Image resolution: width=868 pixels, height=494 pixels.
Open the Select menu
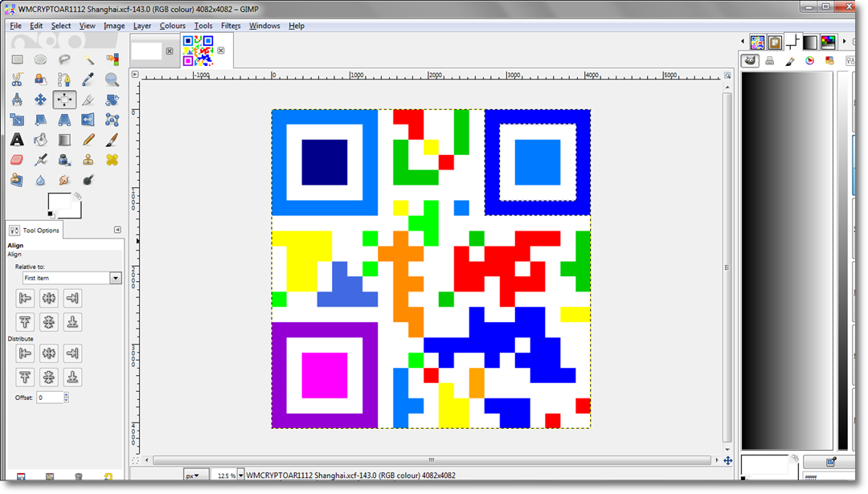(61, 26)
